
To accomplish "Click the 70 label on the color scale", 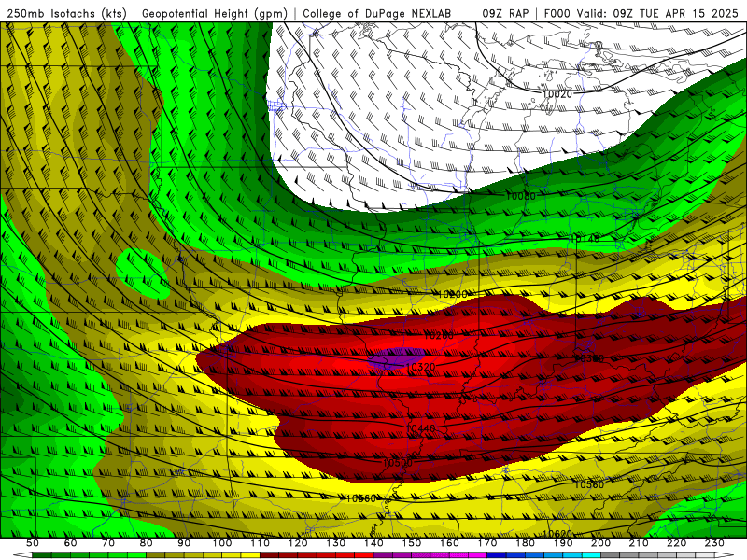I will tap(108, 543).
